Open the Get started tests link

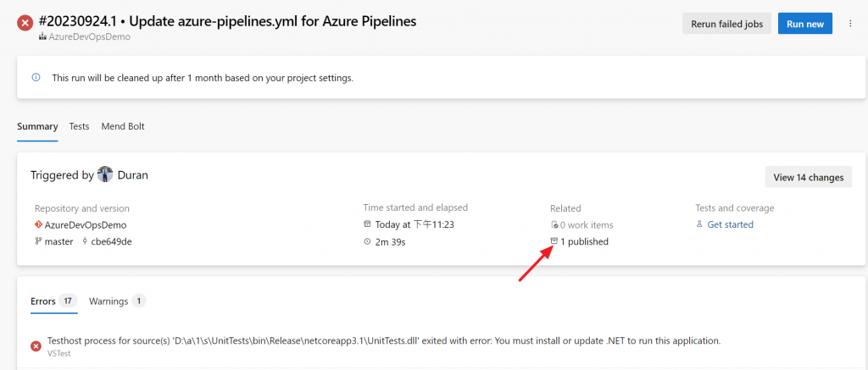[730, 225]
